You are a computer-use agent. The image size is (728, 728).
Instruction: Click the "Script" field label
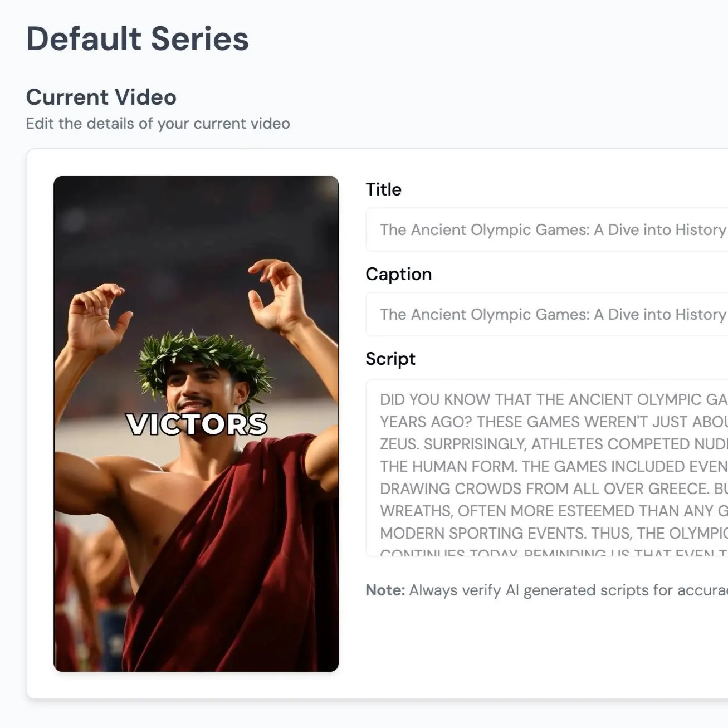[390, 359]
